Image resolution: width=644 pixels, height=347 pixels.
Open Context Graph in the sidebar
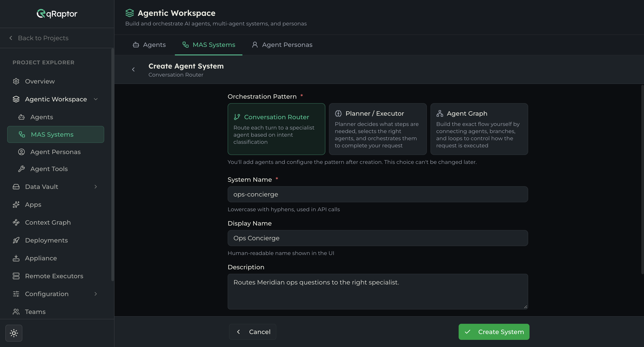[55, 222]
